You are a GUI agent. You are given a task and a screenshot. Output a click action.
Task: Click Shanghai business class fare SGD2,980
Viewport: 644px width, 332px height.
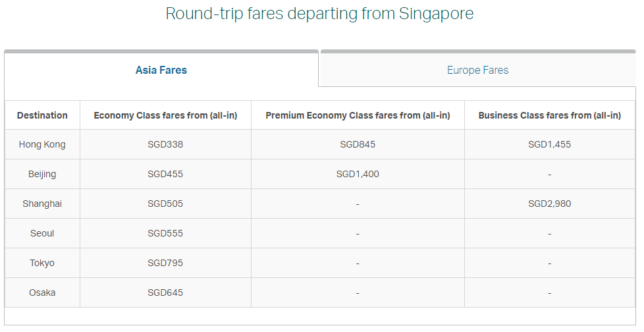[549, 204]
